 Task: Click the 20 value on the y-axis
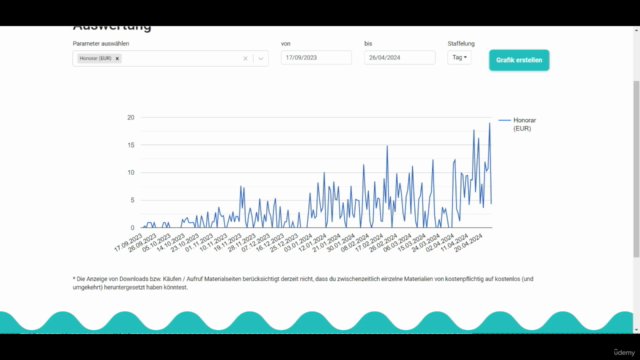(x=131, y=117)
